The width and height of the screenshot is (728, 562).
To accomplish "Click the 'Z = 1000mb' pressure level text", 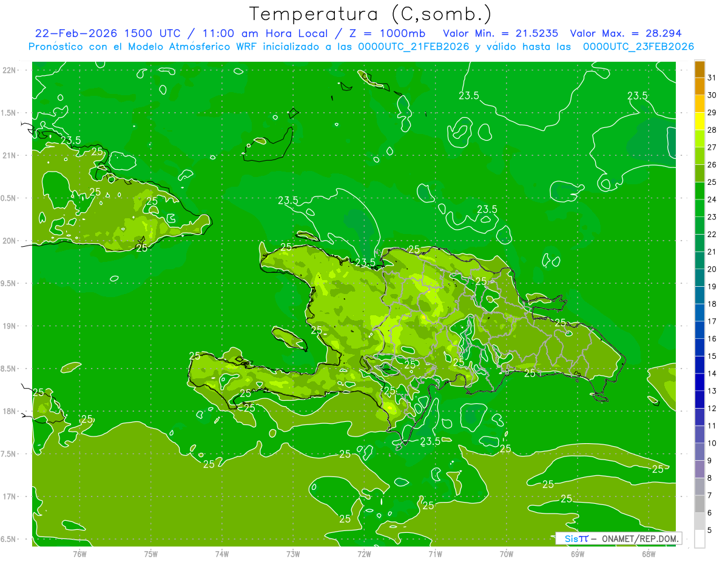I will (387, 33).
